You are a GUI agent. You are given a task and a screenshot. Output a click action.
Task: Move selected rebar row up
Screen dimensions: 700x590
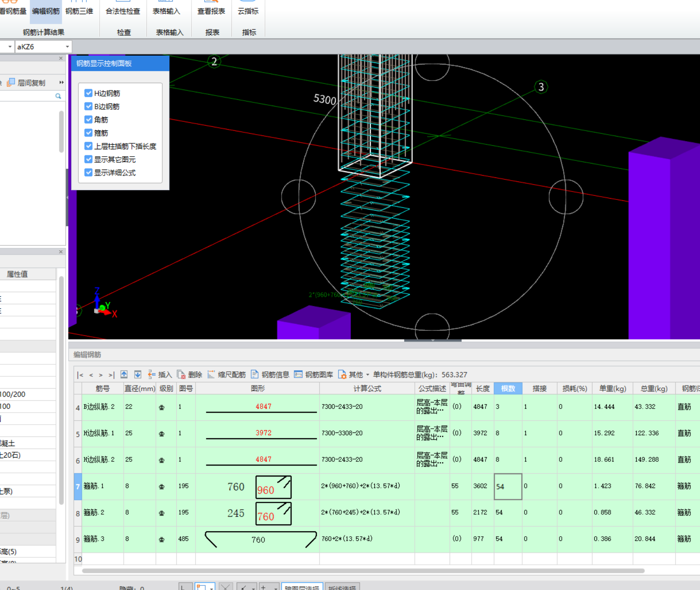pos(124,374)
